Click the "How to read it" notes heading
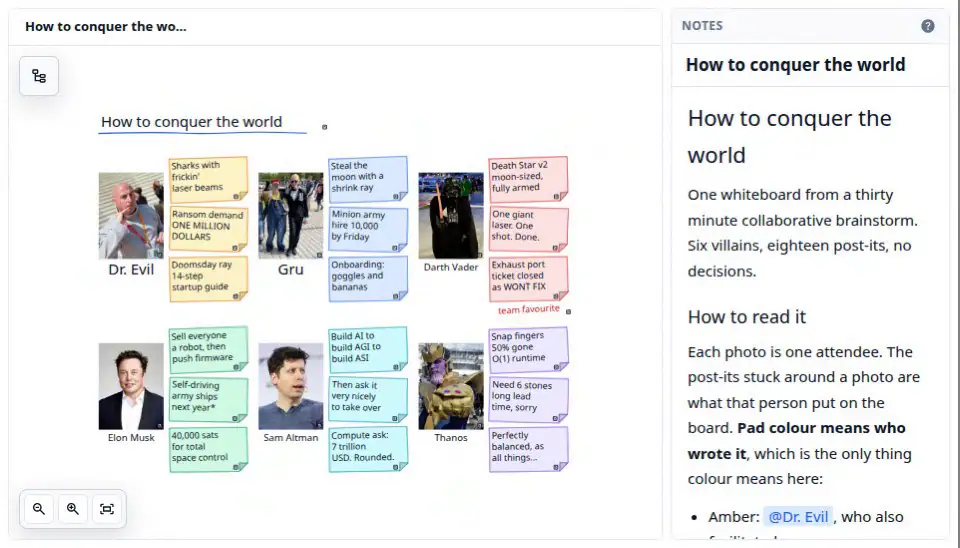Image resolution: width=960 pixels, height=548 pixels. [746, 317]
